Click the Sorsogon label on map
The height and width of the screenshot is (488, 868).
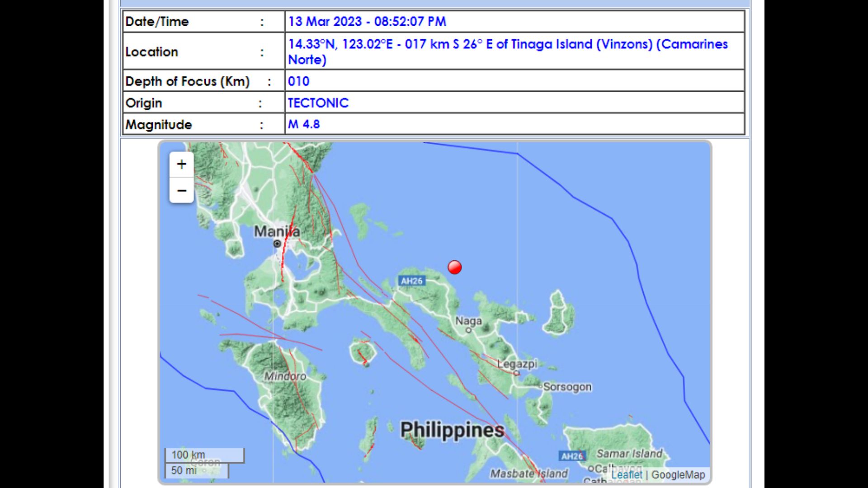[x=567, y=387]
